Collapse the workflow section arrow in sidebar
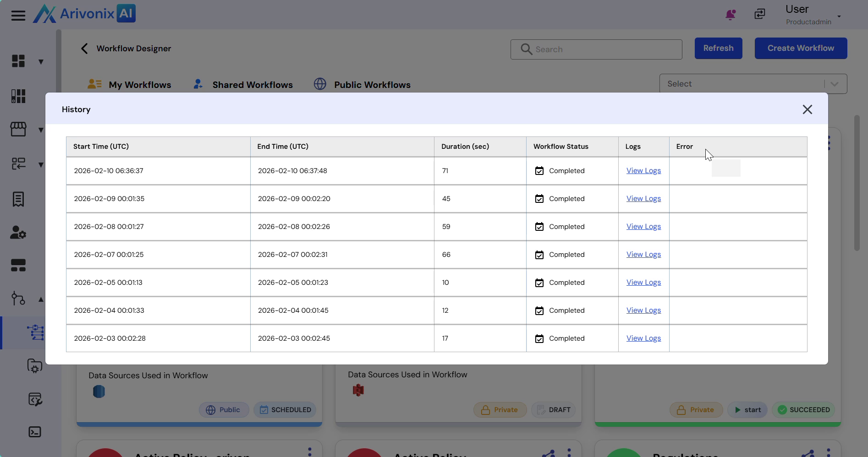 [41, 299]
